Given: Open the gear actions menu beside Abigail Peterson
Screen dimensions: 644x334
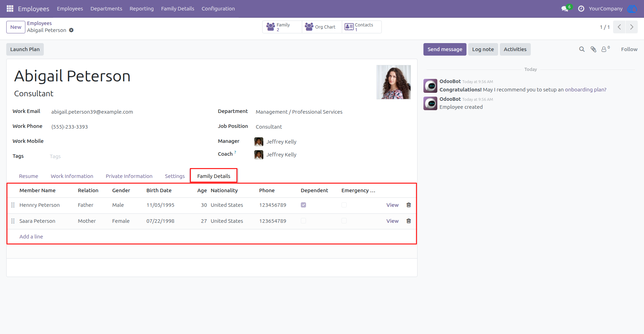Looking at the screenshot, I should [71, 30].
